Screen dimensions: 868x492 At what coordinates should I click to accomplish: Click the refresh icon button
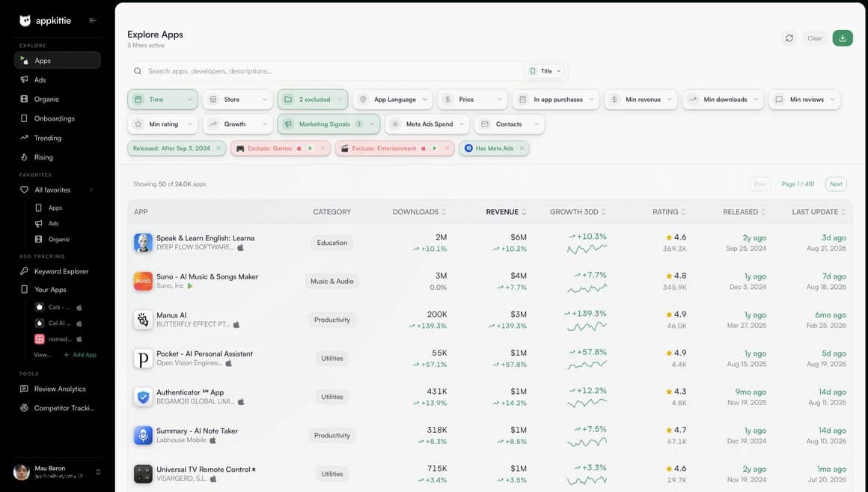pos(789,38)
